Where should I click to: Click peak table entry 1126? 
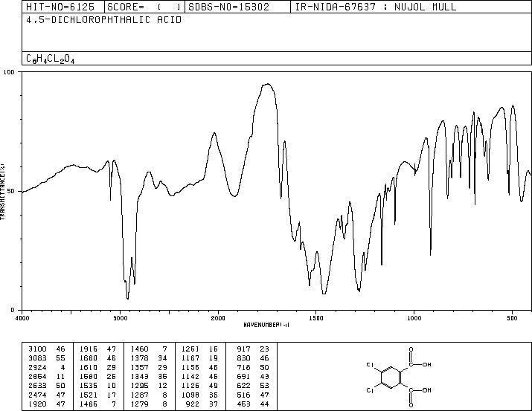tap(200, 386)
